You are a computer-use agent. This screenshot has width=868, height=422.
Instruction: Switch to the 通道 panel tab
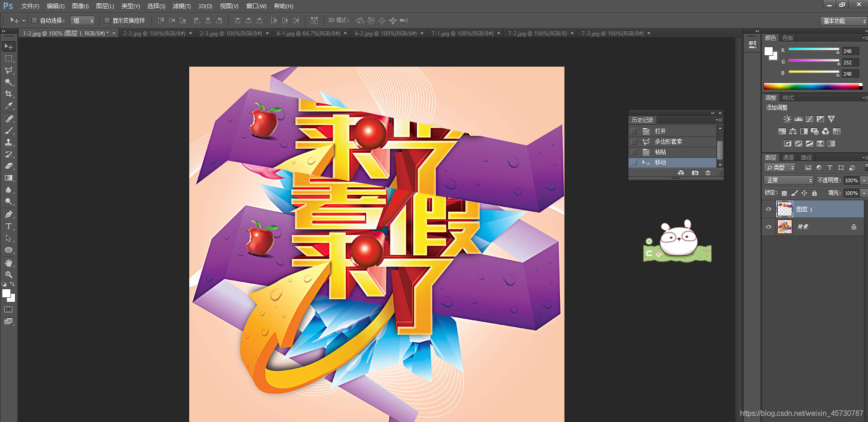788,158
